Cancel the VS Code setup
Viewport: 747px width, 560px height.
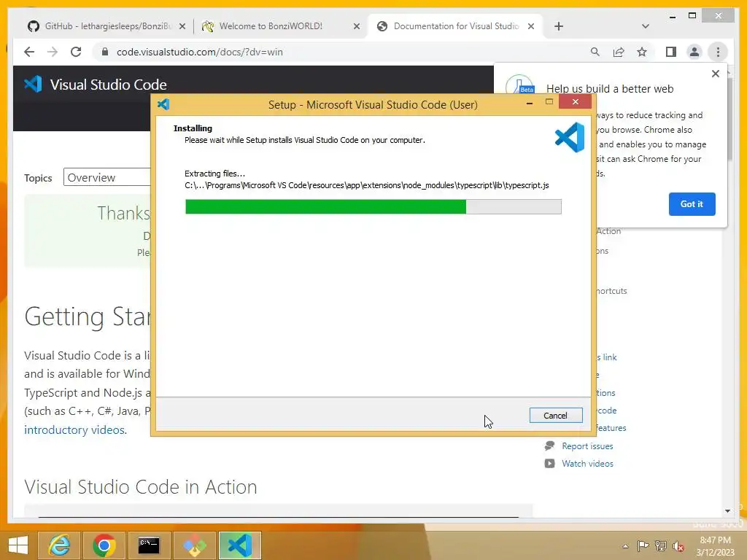coord(555,415)
